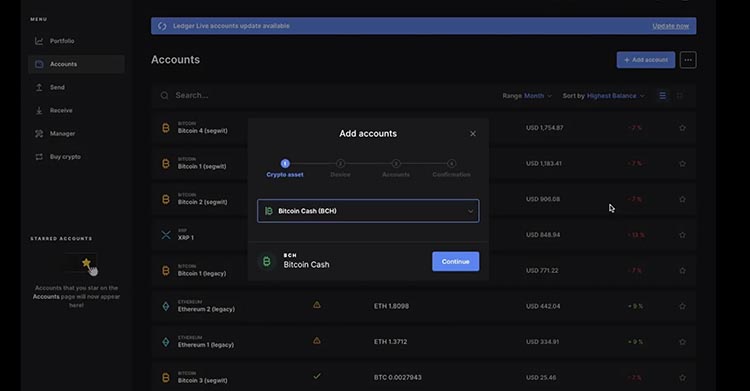The height and width of the screenshot is (391, 750).
Task: Click the XRP 1 logo icon
Action: (166, 235)
